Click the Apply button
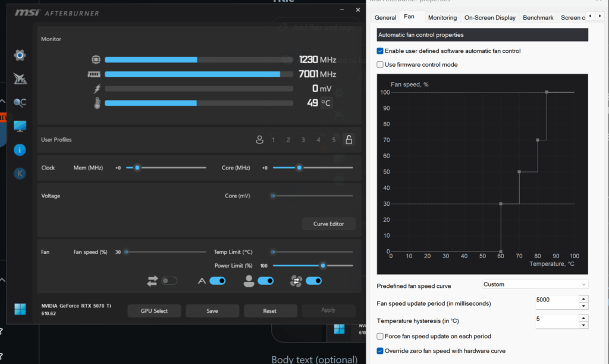The width and height of the screenshot is (609, 364). coord(328,310)
